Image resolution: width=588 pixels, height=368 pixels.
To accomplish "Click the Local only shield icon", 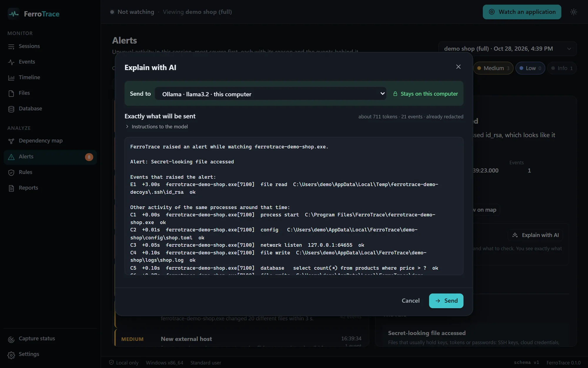I will [111, 362].
